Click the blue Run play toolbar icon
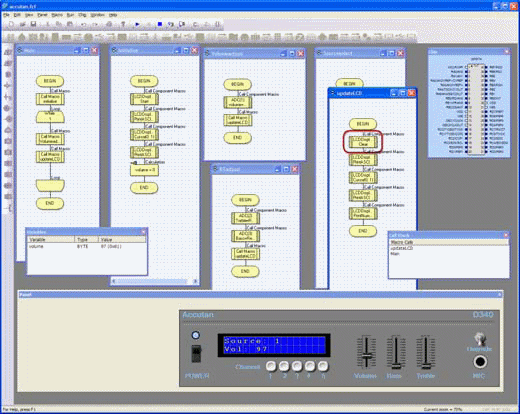 tap(137, 24)
